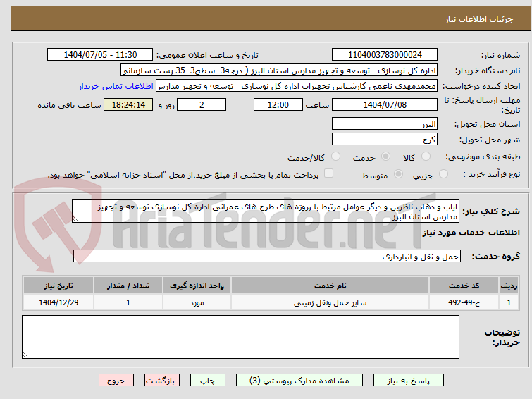Click the جزئیات اطلاعات نیاز page title
This screenshot has width=532, height=399.
point(478,19)
